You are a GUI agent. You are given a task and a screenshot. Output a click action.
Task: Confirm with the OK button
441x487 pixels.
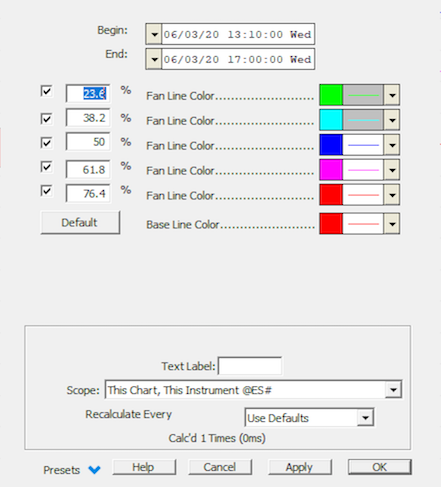[380, 467]
